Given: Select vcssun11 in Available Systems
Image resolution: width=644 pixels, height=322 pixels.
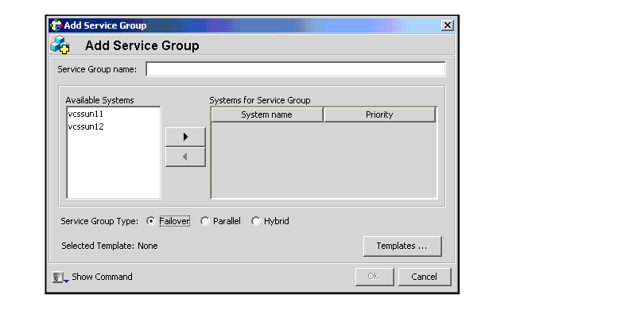Looking at the screenshot, I should pyautogui.click(x=86, y=114).
